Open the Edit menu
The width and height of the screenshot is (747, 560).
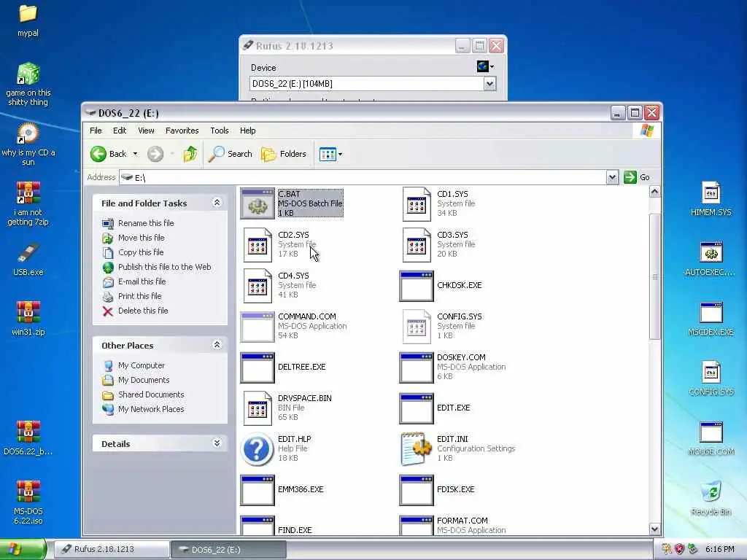[x=120, y=131]
